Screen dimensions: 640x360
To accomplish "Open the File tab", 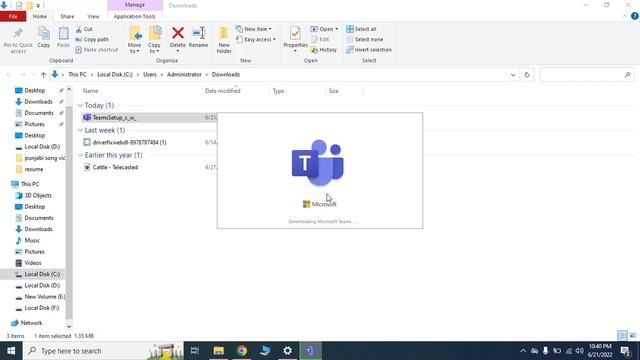I will (13, 16).
